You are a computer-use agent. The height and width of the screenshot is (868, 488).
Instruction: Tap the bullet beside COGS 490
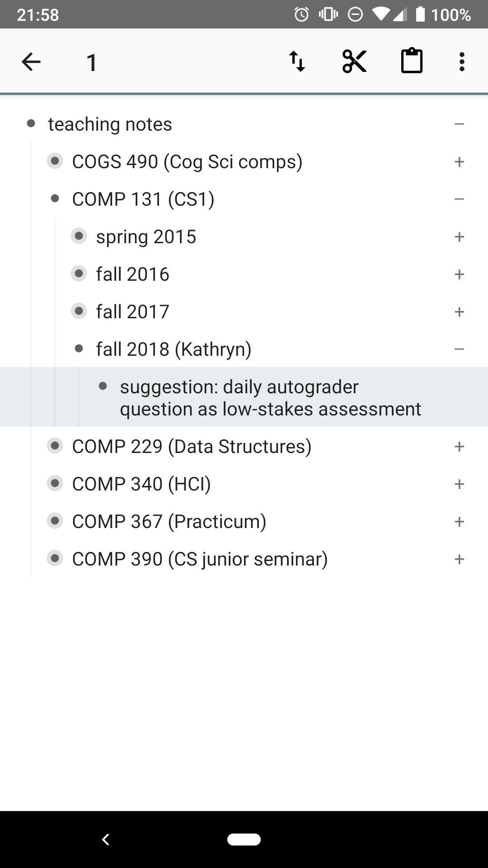point(55,161)
